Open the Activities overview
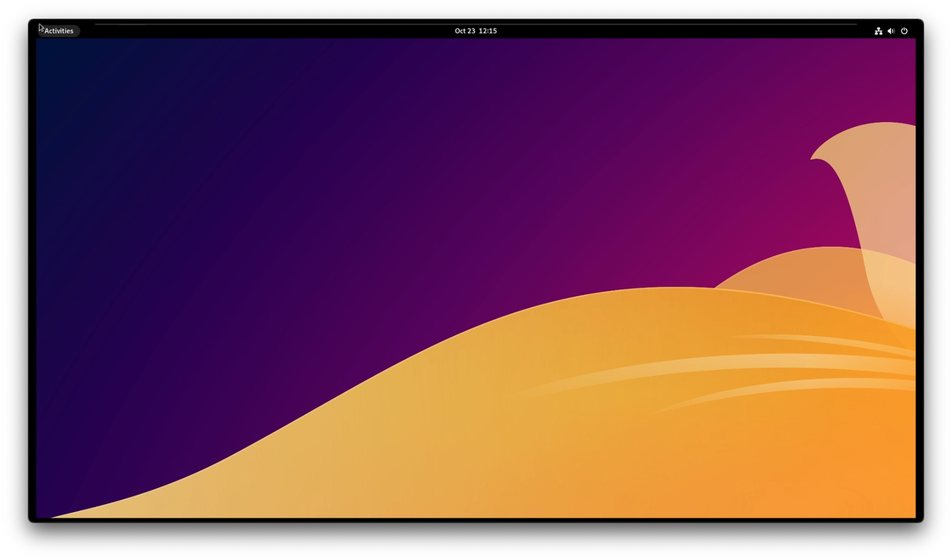 58,31
